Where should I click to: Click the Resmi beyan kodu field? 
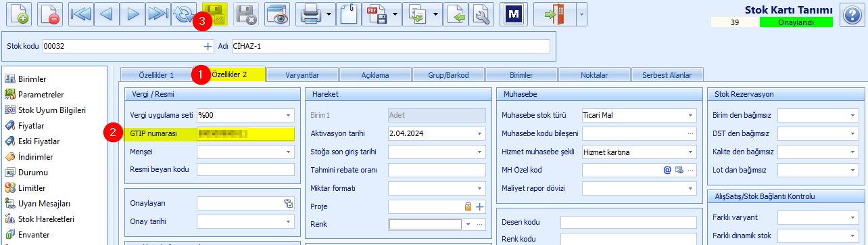[x=246, y=169]
